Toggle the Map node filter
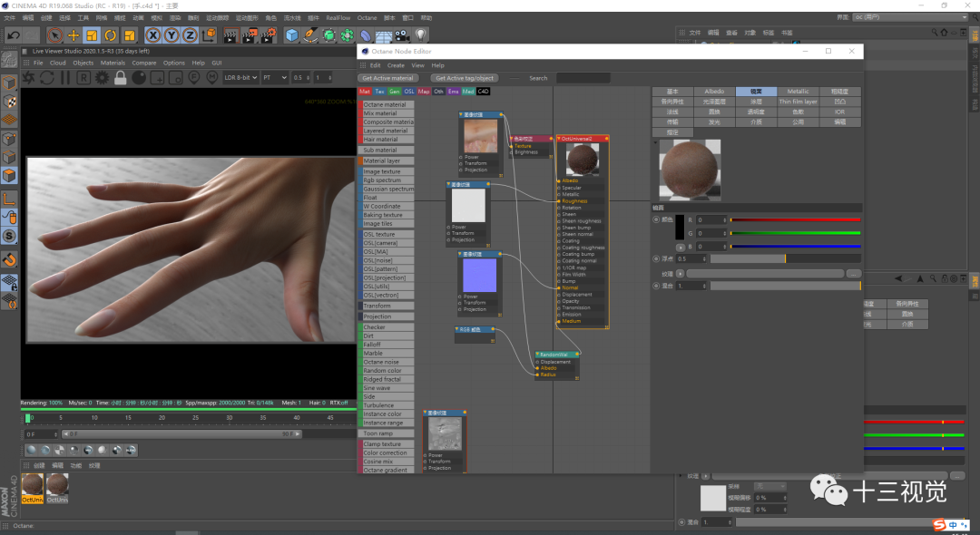Image resolution: width=980 pixels, height=535 pixels. (424, 92)
